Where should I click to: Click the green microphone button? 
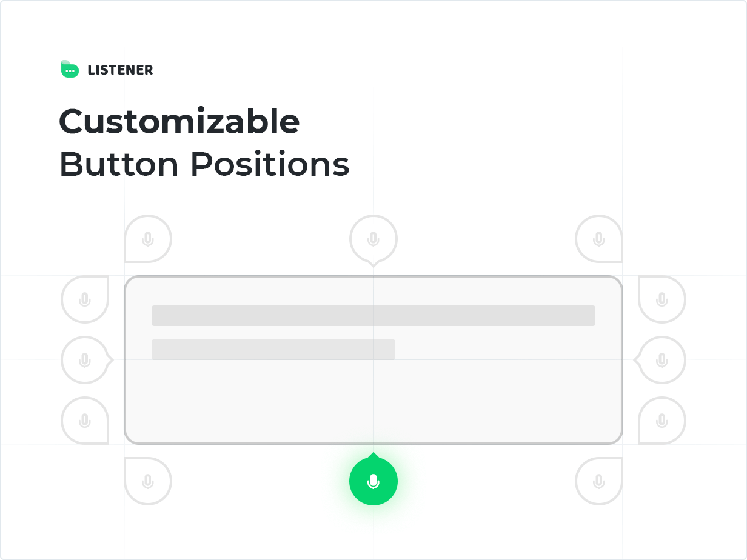373,481
